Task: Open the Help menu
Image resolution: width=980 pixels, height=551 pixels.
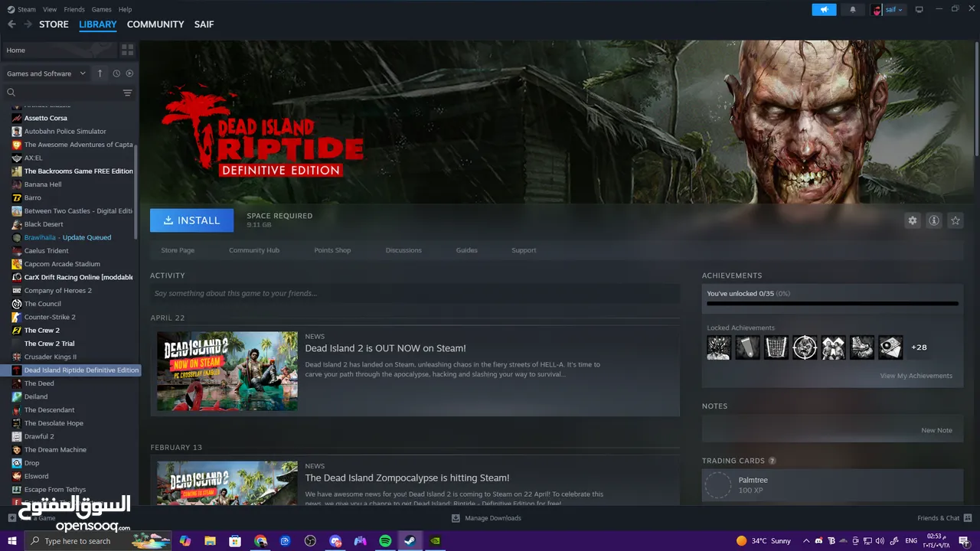Action: pyautogui.click(x=125, y=9)
